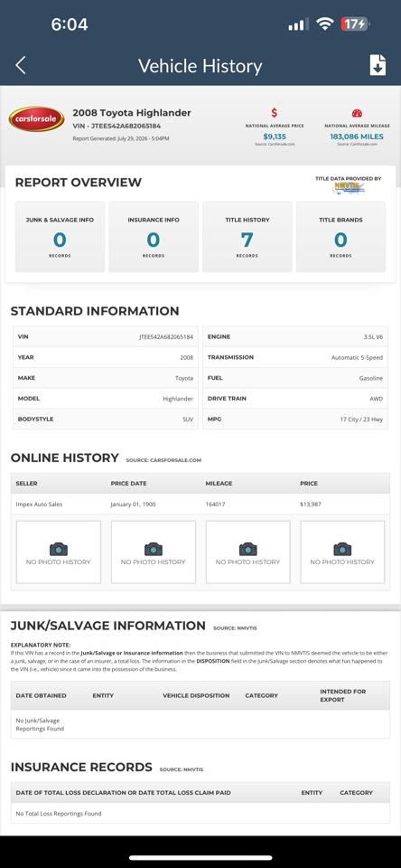Image resolution: width=401 pixels, height=868 pixels.
Task: Tap the red speedometer mileage icon
Action: pyautogui.click(x=357, y=114)
